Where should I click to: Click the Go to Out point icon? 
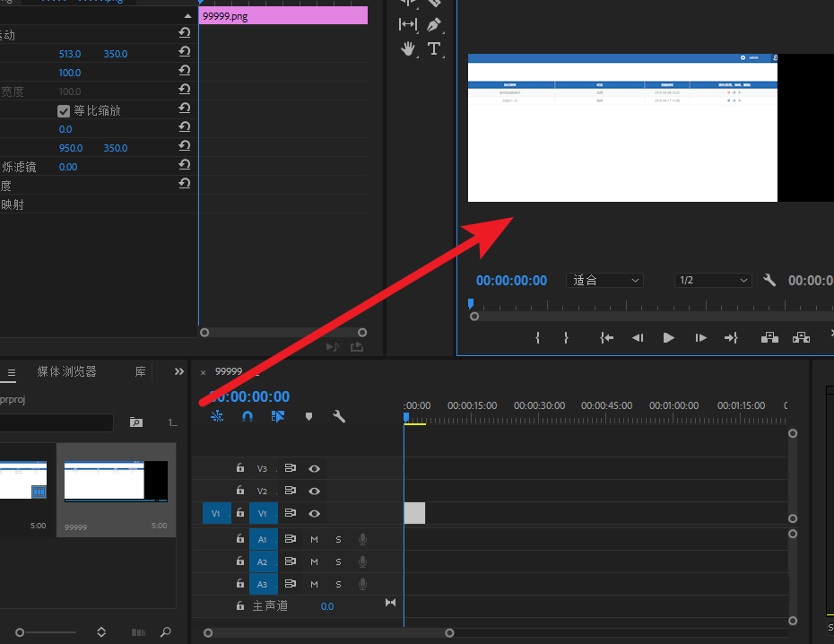point(731,337)
